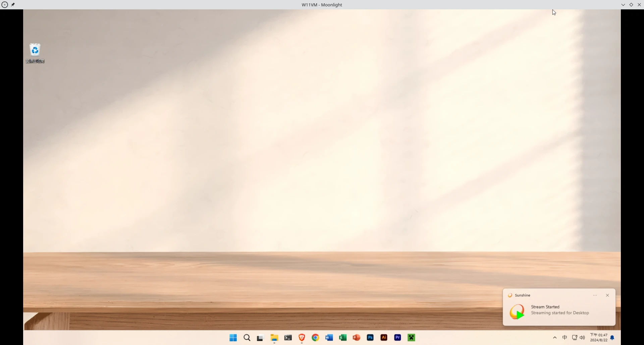This screenshot has height=345, width=644.
Task: Open PowerPoint from the taskbar
Action: click(357, 338)
